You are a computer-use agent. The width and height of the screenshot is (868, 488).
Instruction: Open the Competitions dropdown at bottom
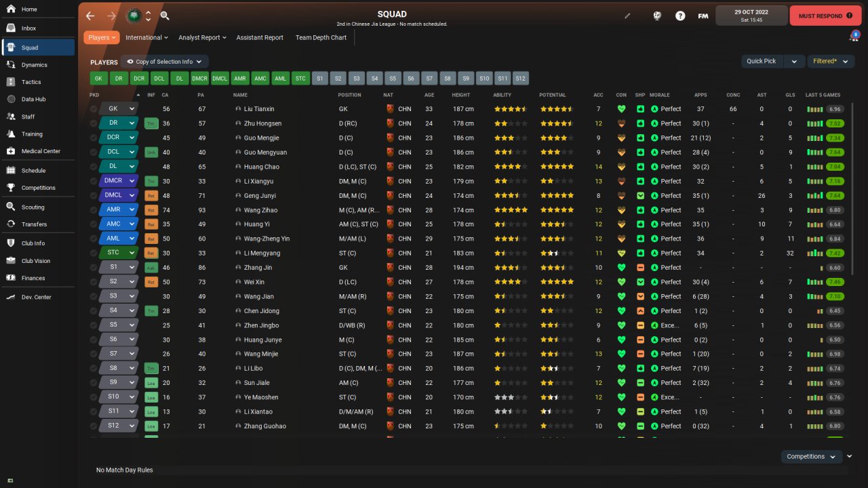[x=812, y=457]
